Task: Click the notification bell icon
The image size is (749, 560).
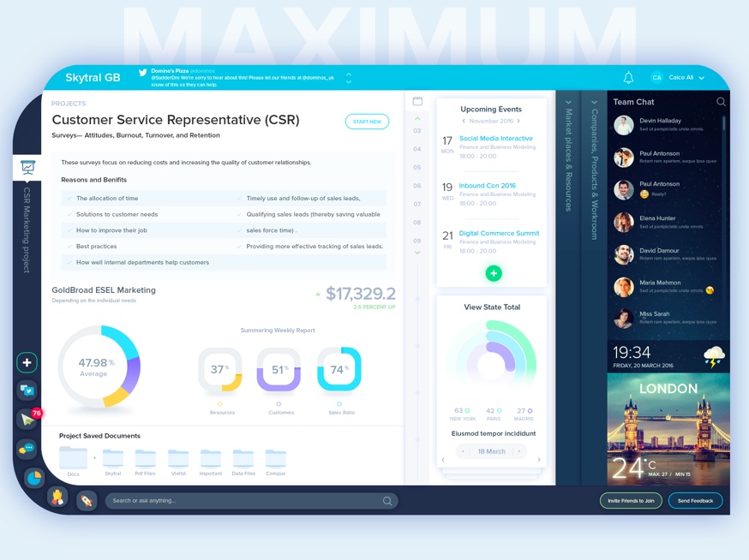Action: (x=628, y=78)
